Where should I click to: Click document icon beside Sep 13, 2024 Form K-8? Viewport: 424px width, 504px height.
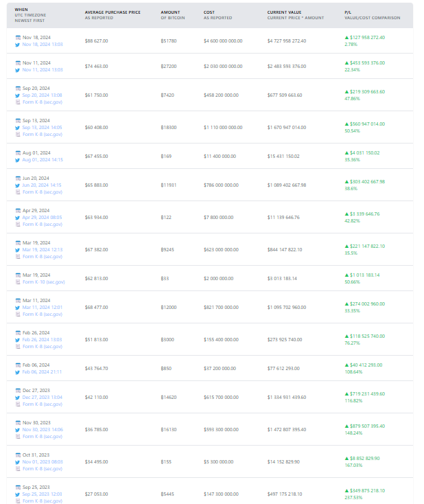(x=18, y=135)
